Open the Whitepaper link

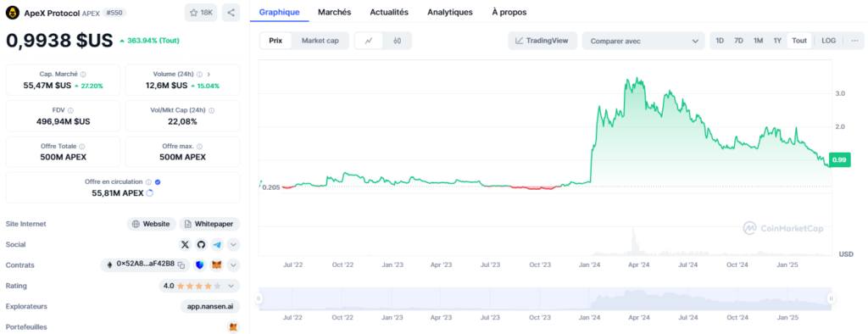pyautogui.click(x=209, y=224)
